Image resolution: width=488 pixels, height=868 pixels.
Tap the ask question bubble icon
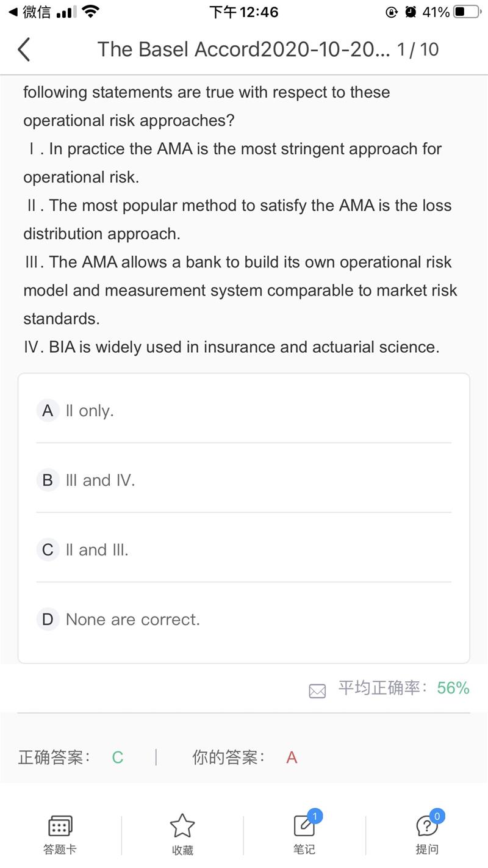pyautogui.click(x=426, y=826)
